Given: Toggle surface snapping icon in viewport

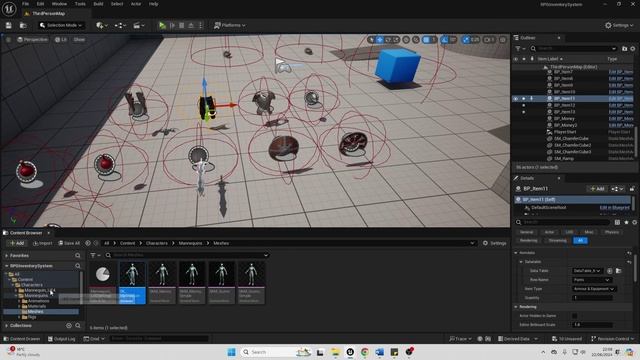Looking at the screenshot, I should coord(416,40).
